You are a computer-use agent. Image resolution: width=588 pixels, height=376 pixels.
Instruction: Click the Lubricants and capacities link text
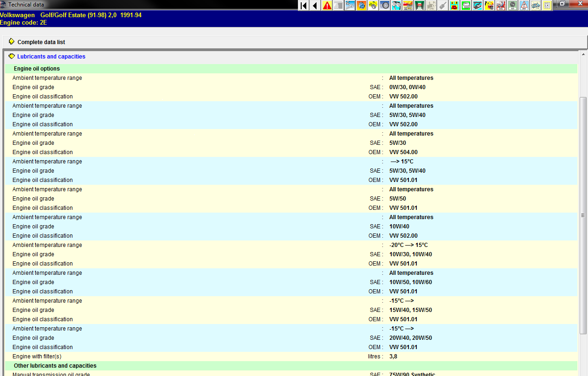point(51,57)
